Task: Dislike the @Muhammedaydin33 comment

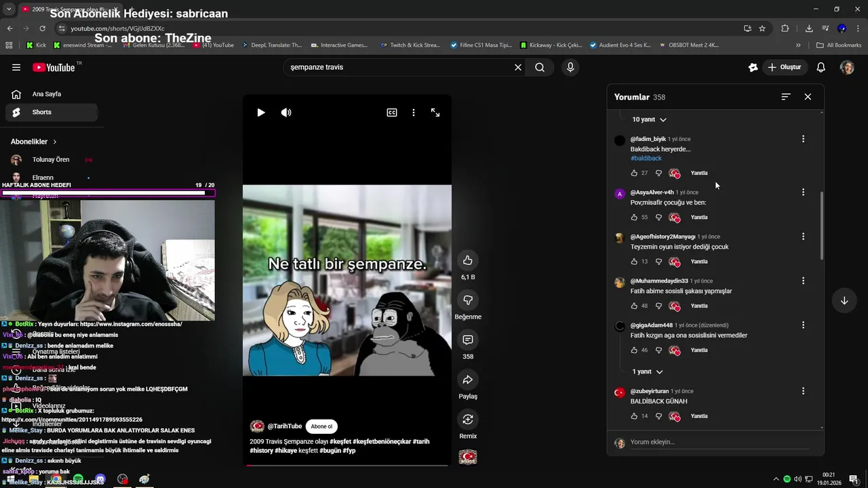Action: (x=658, y=306)
